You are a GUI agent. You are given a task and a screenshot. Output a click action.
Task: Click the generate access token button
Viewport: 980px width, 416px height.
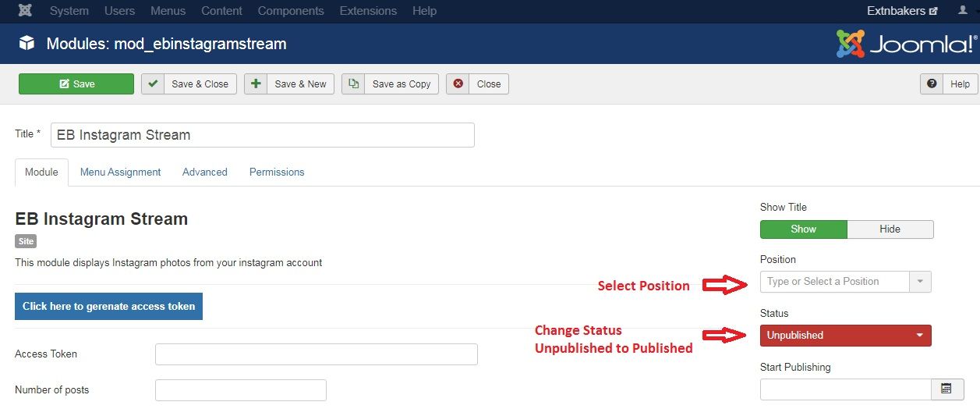[x=108, y=306]
